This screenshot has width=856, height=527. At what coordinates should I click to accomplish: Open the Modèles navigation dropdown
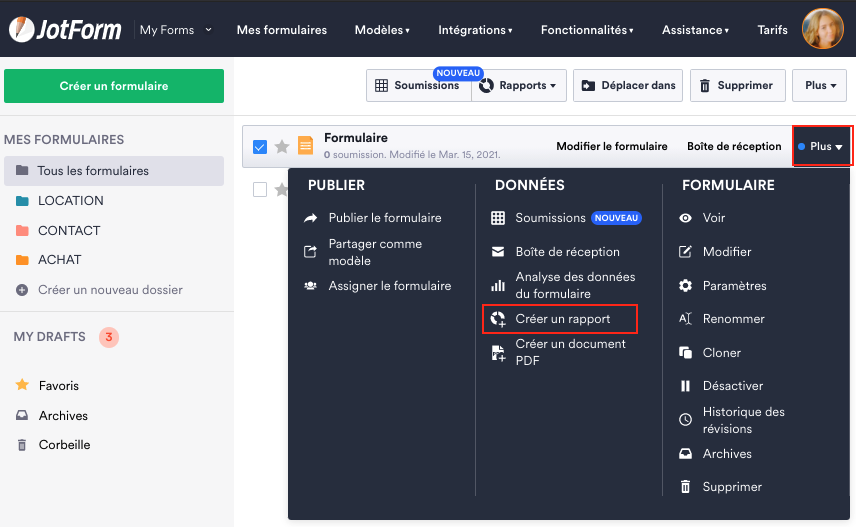pos(382,30)
